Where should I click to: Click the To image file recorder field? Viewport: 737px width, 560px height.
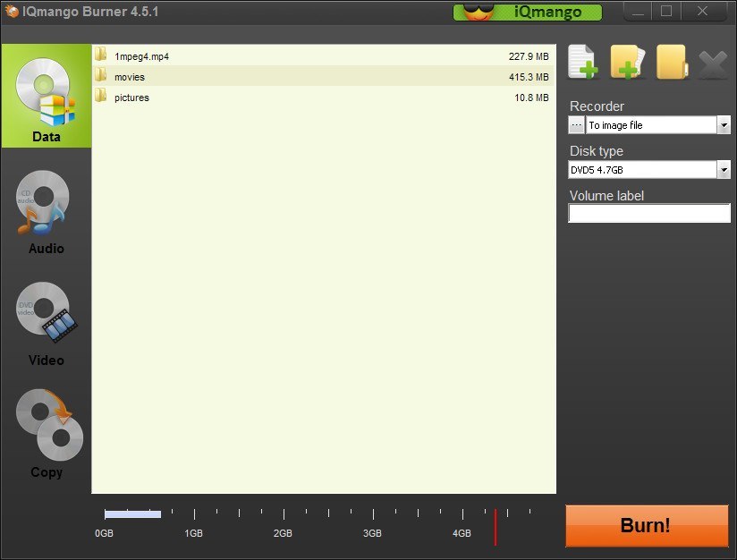click(x=651, y=125)
